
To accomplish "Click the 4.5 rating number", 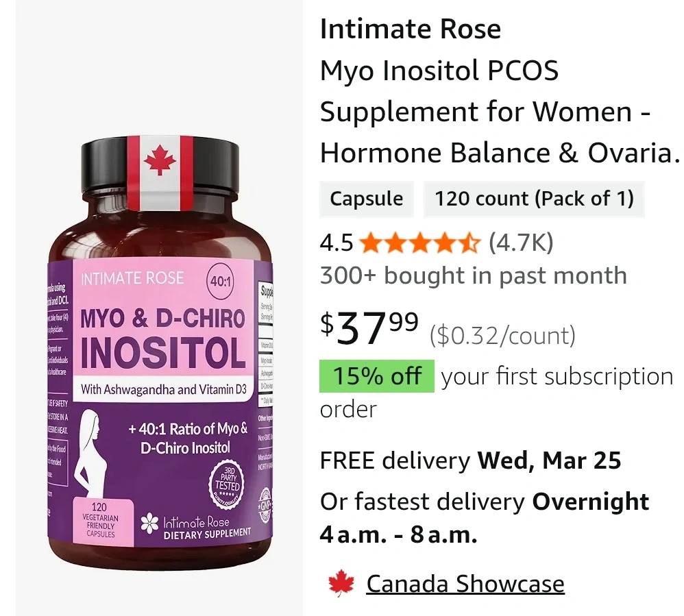I will (x=337, y=243).
